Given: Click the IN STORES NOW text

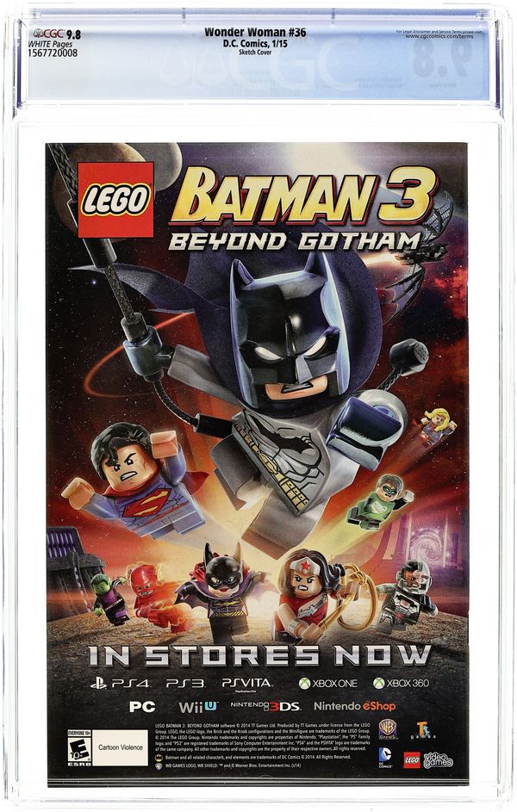Looking at the screenshot, I should click(x=259, y=655).
